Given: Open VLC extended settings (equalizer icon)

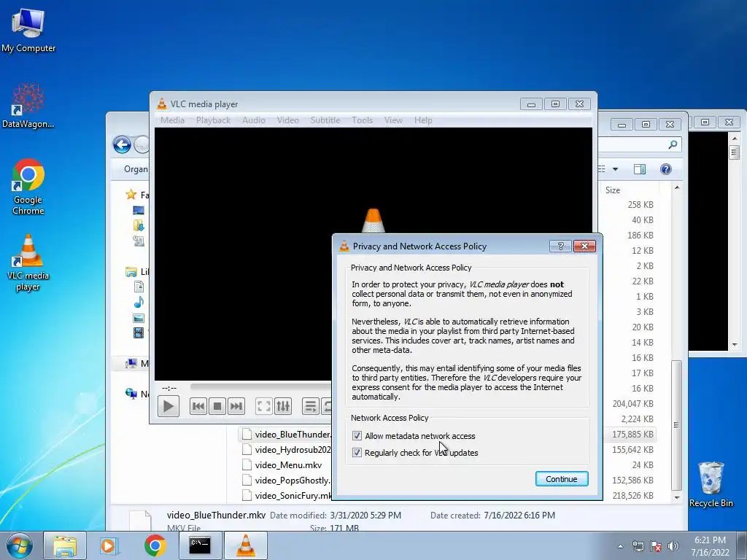Looking at the screenshot, I should click(x=283, y=406).
